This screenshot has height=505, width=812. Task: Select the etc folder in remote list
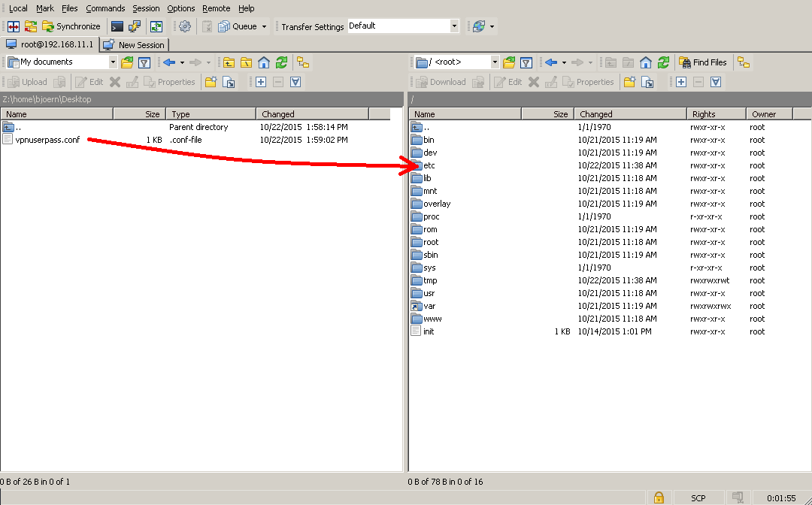point(429,165)
